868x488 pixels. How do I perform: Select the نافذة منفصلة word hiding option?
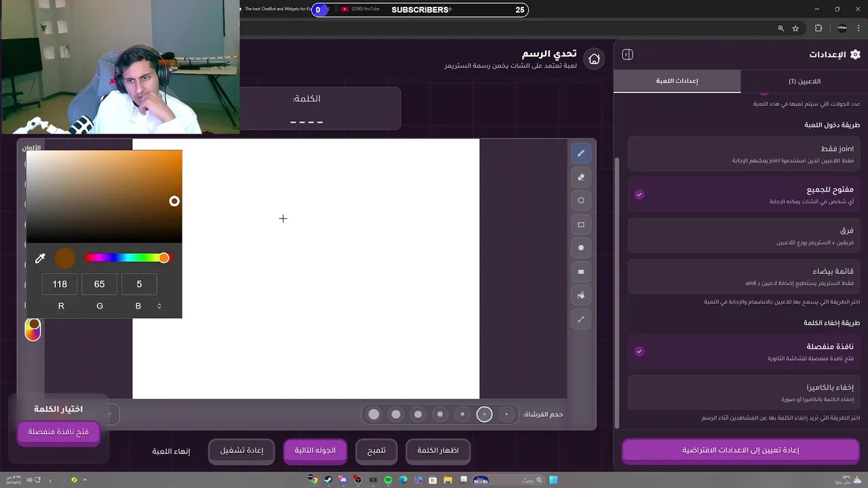[x=744, y=351]
